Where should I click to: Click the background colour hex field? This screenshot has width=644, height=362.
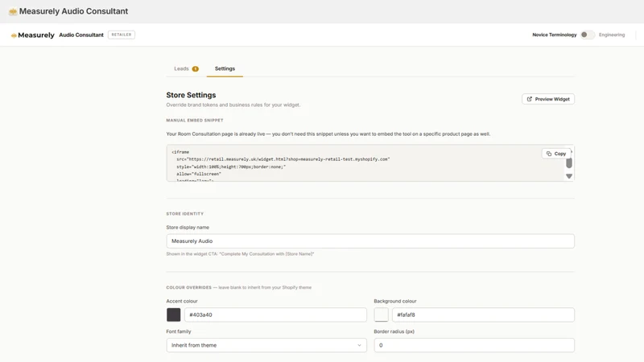click(483, 315)
